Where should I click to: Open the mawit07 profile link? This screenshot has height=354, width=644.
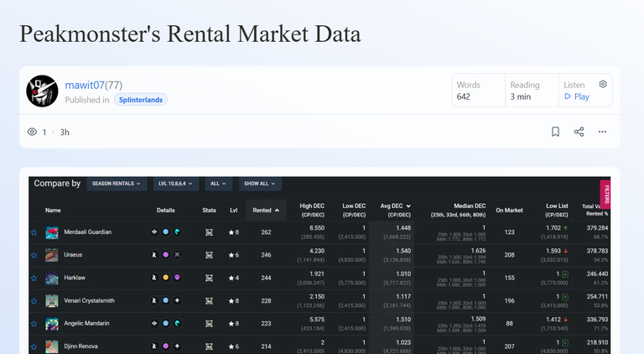tap(85, 85)
